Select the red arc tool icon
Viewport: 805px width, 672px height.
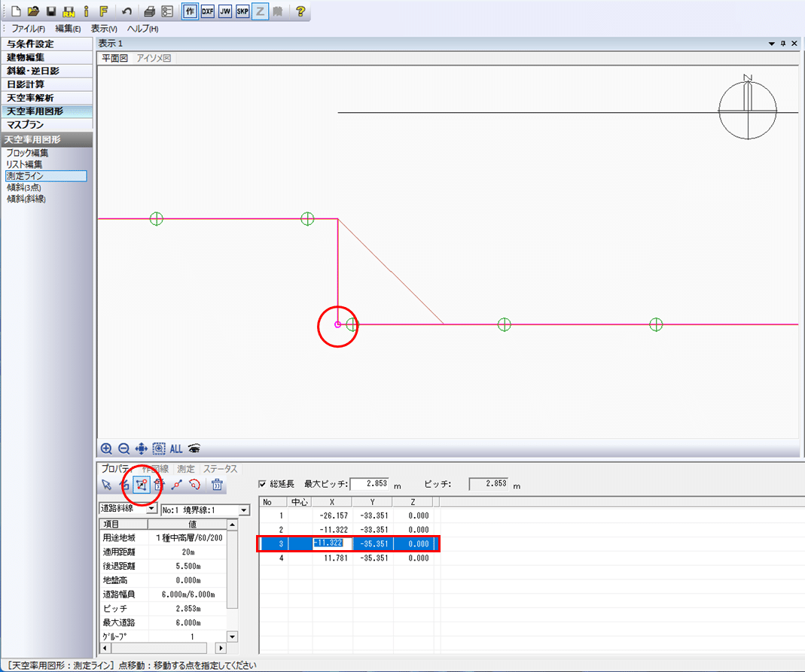pyautogui.click(x=194, y=485)
